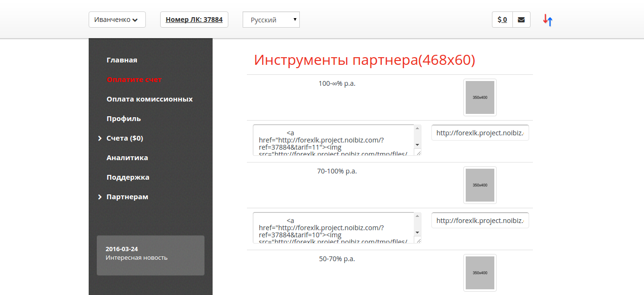Open Профиль in sidebar
644x295 pixels.
pos(123,119)
